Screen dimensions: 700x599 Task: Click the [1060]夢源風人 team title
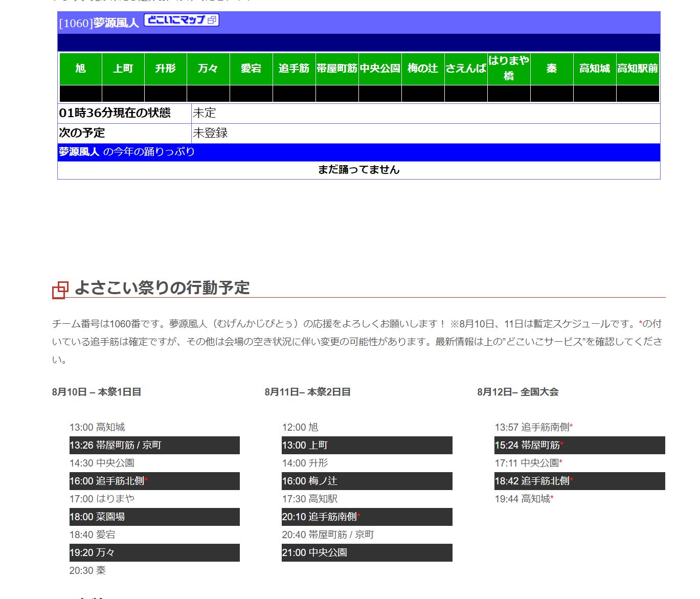pos(99,23)
